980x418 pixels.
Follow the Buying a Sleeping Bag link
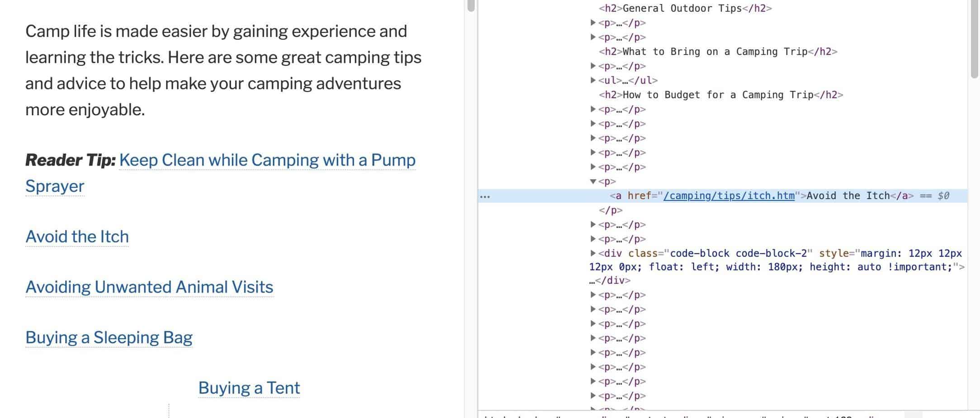tap(109, 337)
